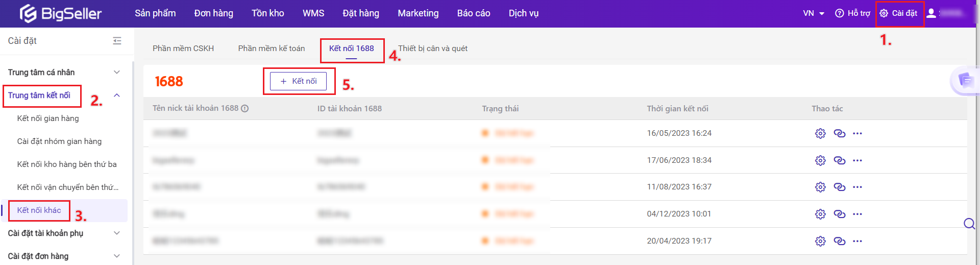Screen dimensions: 980x265
Task: Open more options for 17/06/2023 18:34 row
Action: coord(857,160)
